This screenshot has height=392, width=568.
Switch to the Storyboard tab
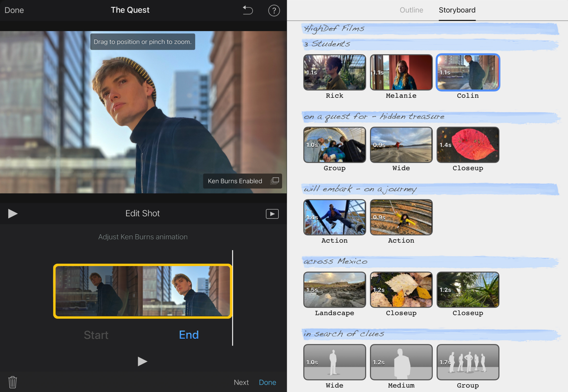tap(457, 10)
